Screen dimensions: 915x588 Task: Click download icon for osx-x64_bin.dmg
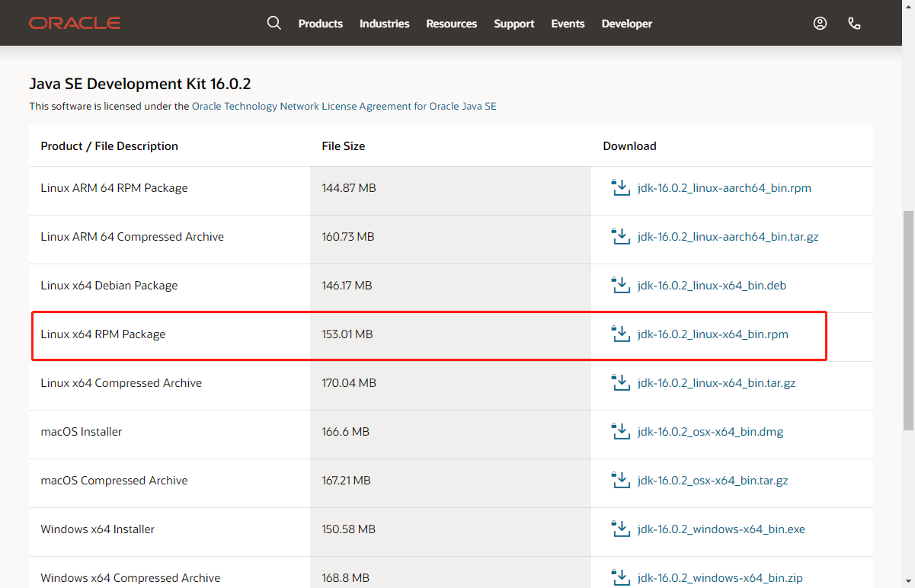620,431
